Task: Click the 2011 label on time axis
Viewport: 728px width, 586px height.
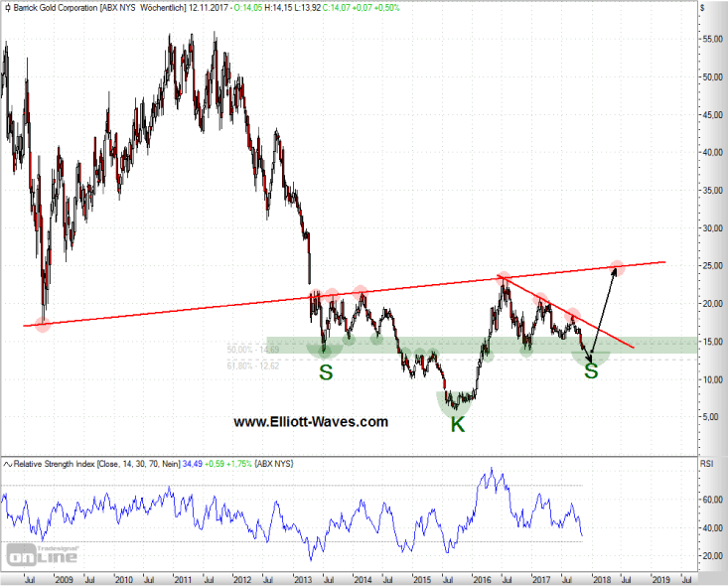Action: coord(183,577)
